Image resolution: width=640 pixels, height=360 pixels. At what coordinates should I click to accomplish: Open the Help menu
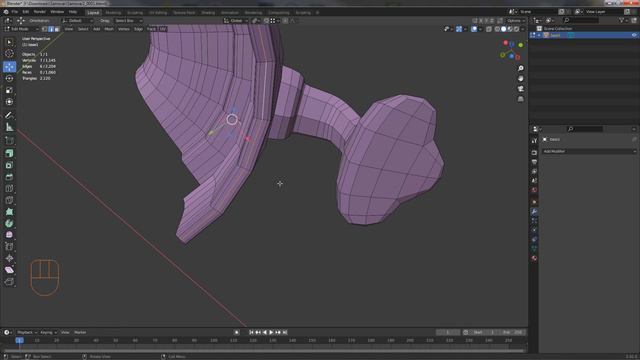pyautogui.click(x=73, y=12)
